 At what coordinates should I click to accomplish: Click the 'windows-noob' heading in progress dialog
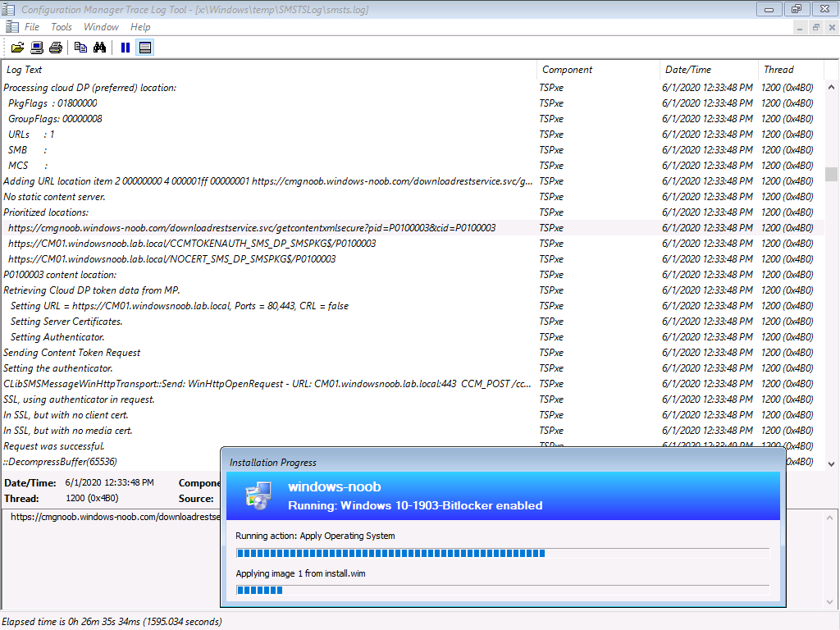(335, 486)
